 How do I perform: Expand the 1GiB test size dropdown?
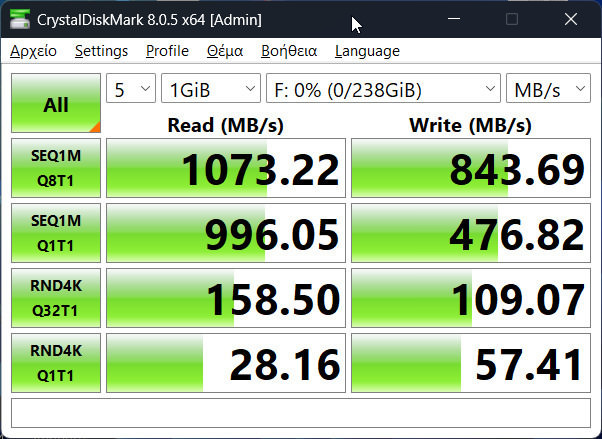210,90
